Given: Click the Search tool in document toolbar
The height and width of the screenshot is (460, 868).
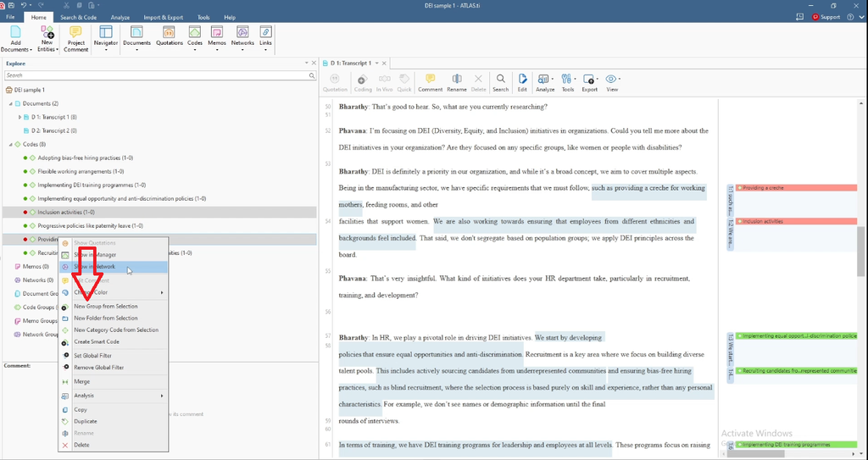Looking at the screenshot, I should coord(500,83).
